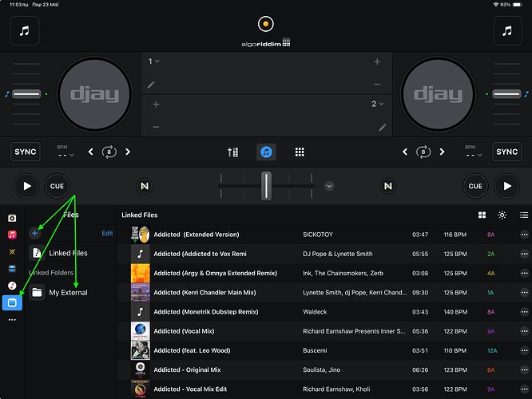Select the Files source tab in sidebar

click(x=12, y=302)
